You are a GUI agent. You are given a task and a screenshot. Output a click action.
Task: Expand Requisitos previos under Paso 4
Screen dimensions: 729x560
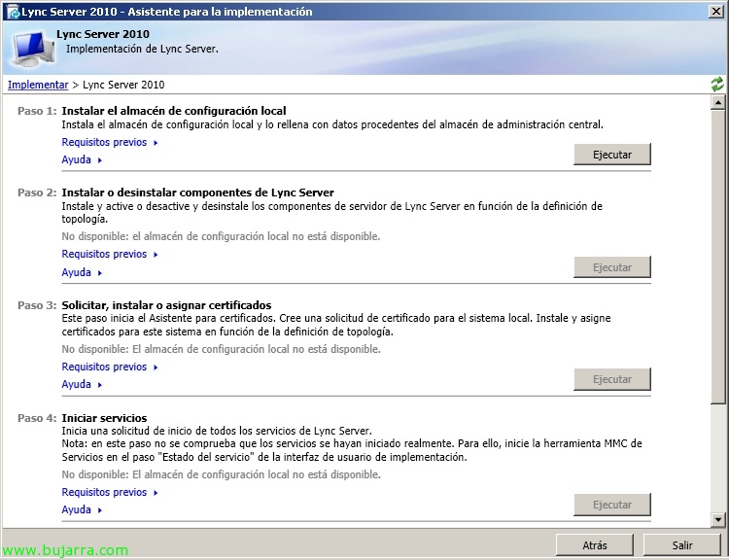coord(110,492)
